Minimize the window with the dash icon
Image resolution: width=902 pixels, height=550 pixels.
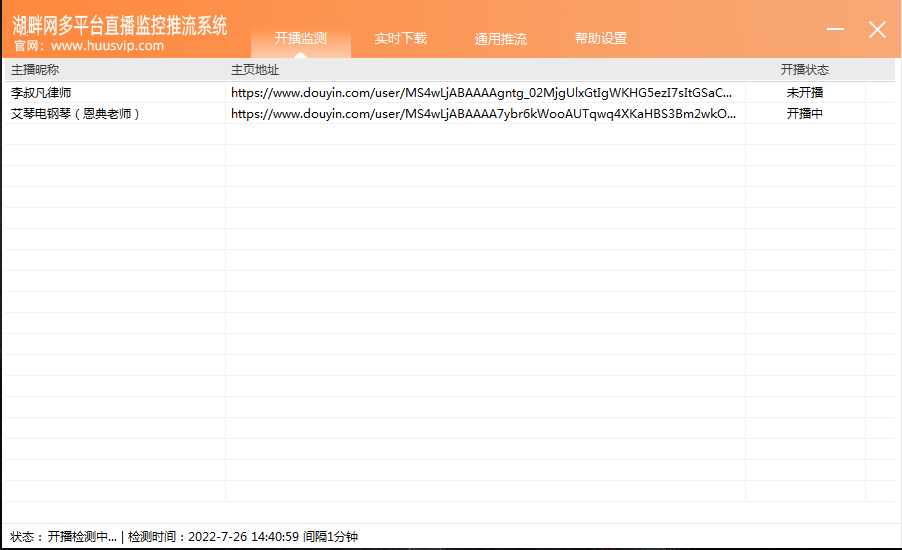coord(836,30)
